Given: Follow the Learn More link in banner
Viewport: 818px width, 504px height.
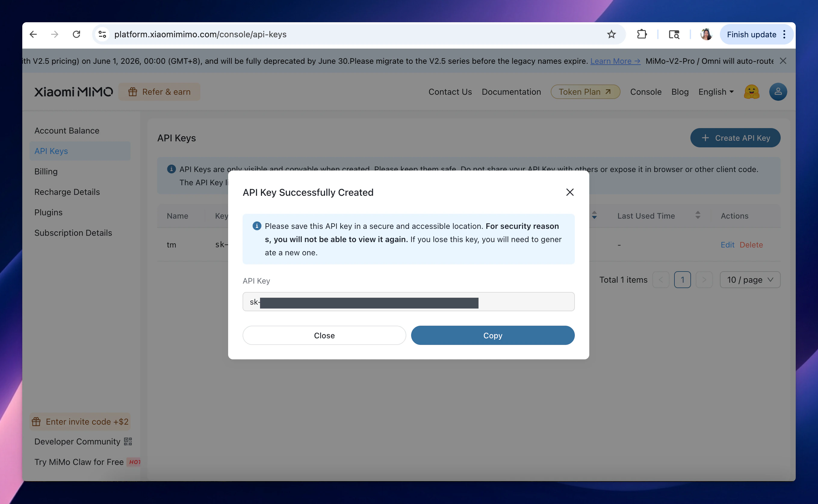Looking at the screenshot, I should (x=615, y=61).
